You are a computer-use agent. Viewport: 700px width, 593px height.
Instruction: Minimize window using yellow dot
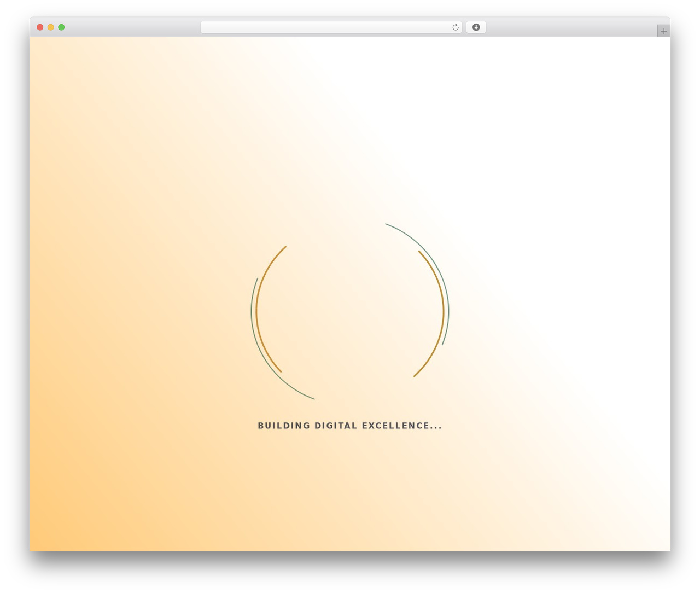click(x=50, y=27)
